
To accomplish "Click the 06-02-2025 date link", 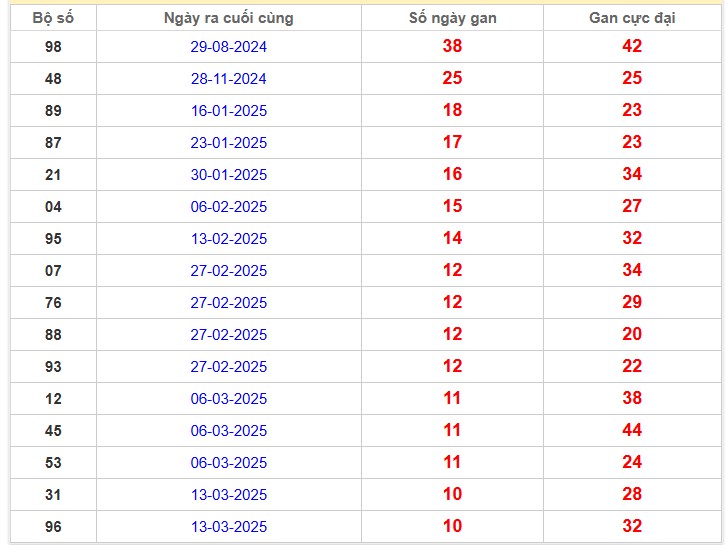I will point(229,207).
